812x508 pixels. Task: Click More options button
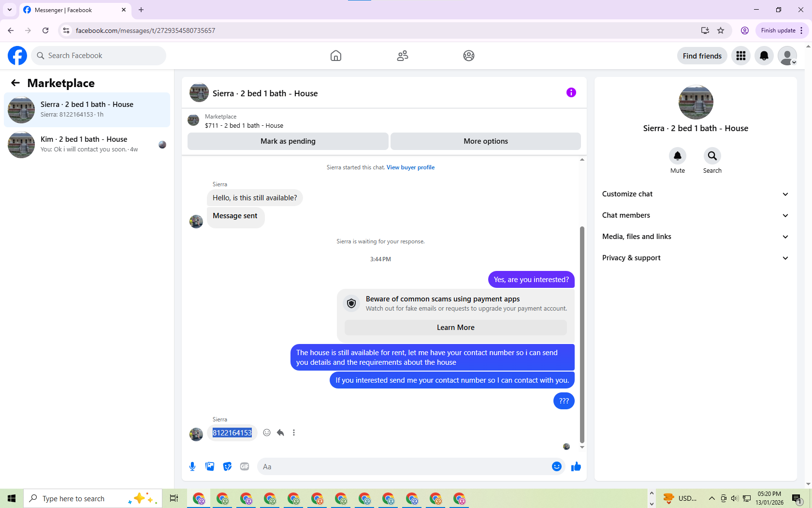486,141
